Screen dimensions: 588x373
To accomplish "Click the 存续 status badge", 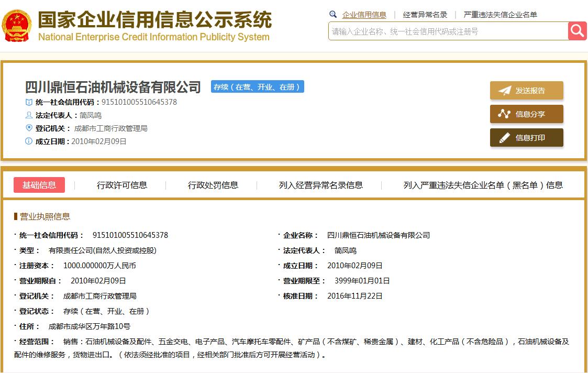I will click(257, 86).
